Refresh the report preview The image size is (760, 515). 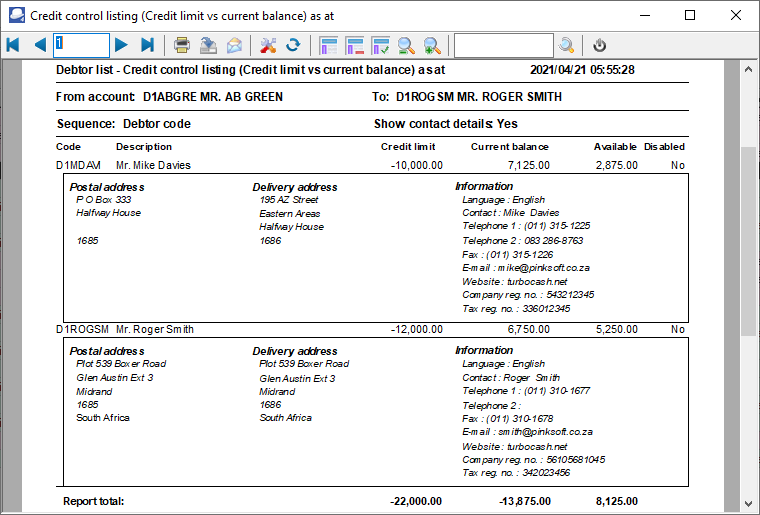click(x=293, y=45)
